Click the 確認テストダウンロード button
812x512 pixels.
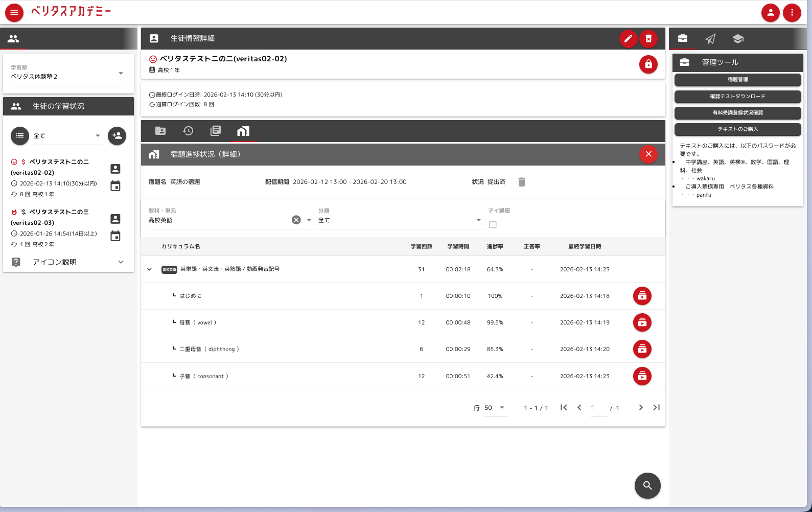(x=737, y=97)
